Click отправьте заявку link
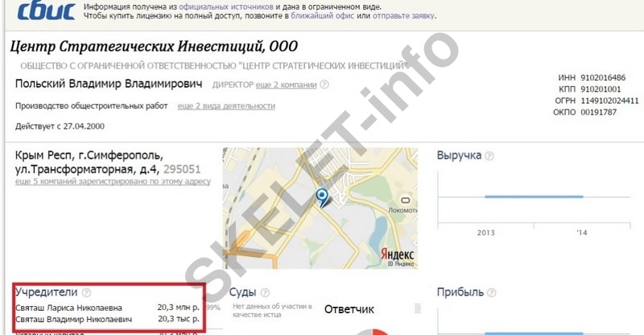644x335 pixels. pyautogui.click(x=403, y=15)
